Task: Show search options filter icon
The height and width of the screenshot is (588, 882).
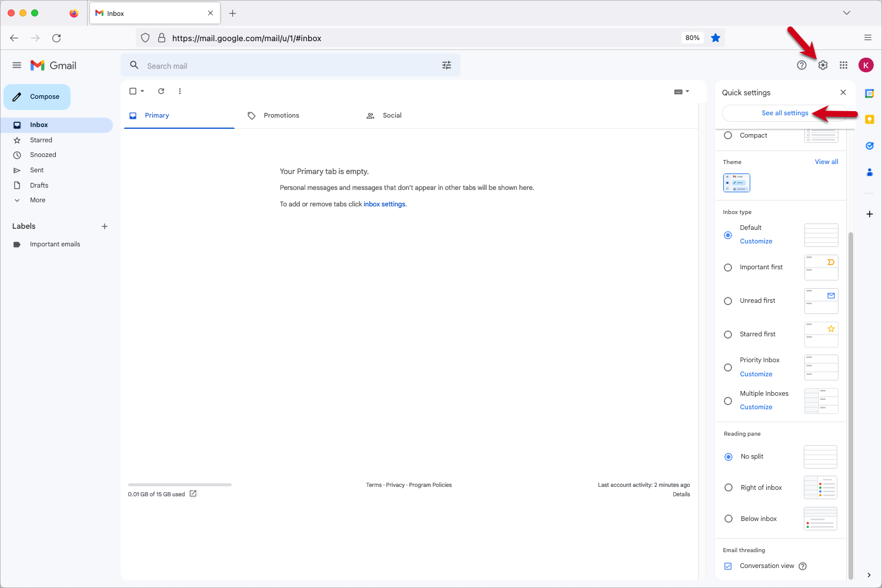Action: (x=446, y=65)
